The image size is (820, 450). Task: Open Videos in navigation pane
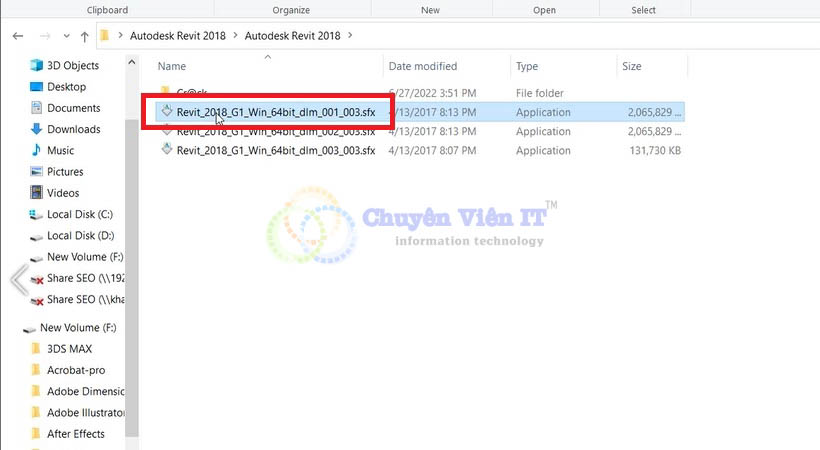63,193
